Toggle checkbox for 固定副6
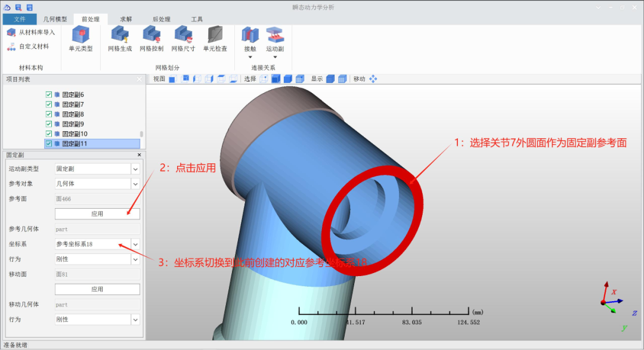This screenshot has width=644, height=350. click(49, 94)
